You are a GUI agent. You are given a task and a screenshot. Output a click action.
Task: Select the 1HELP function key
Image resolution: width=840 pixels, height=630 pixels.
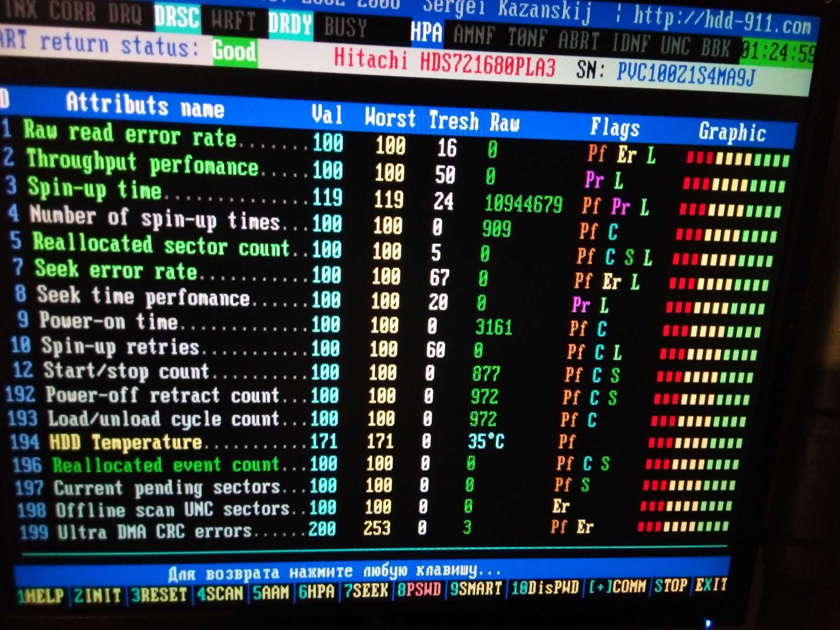point(40,595)
